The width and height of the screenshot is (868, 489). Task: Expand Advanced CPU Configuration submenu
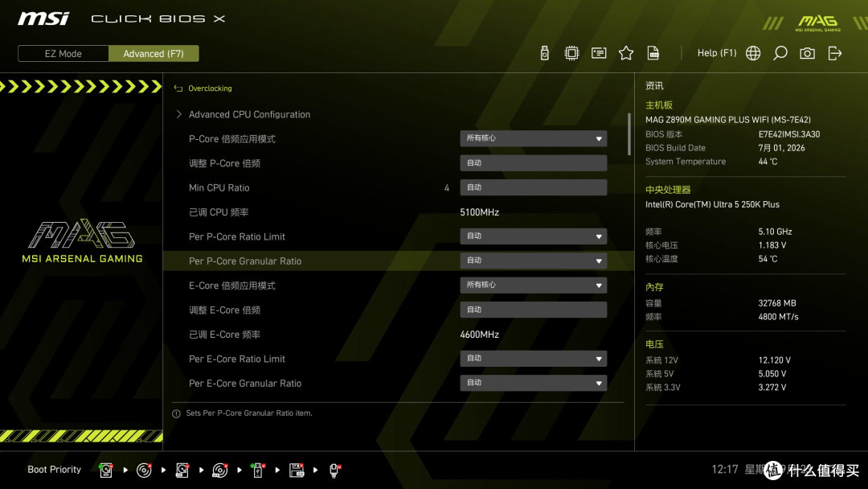point(249,115)
